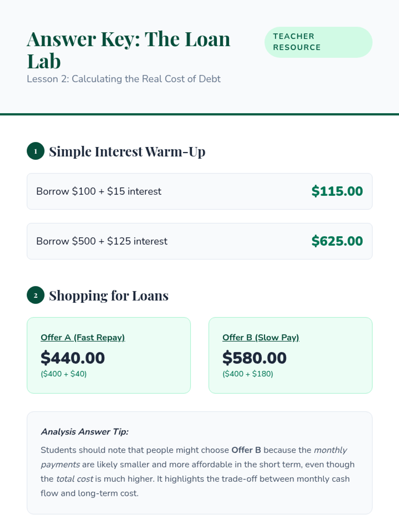Select the Lesson 2 subtitle text
The width and height of the screenshot is (399, 532).
(x=123, y=79)
